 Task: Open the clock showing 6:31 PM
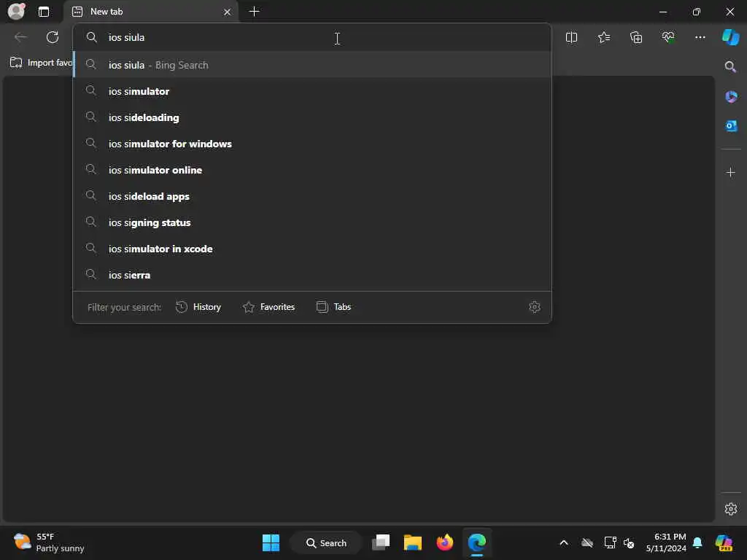tap(665, 542)
